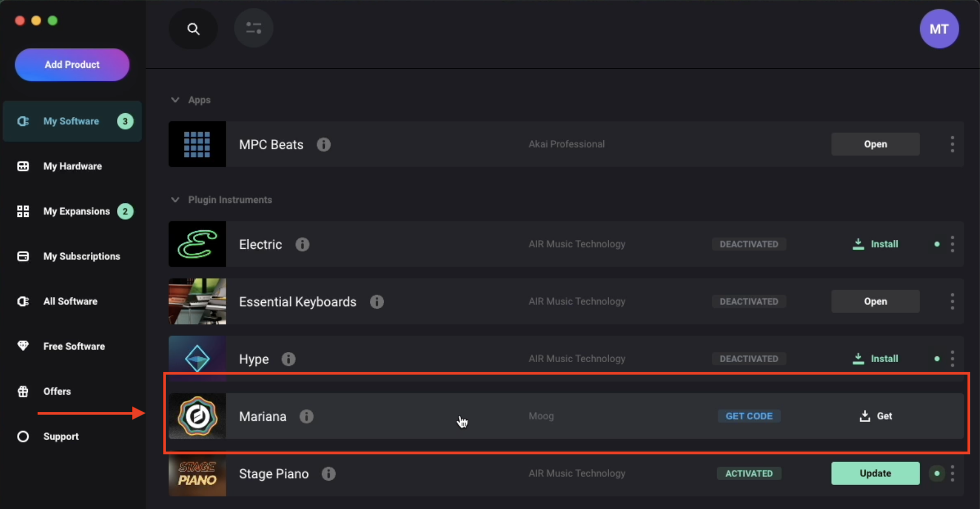980x509 pixels.
Task: Click the Free Software diamond icon
Action: pos(23,346)
